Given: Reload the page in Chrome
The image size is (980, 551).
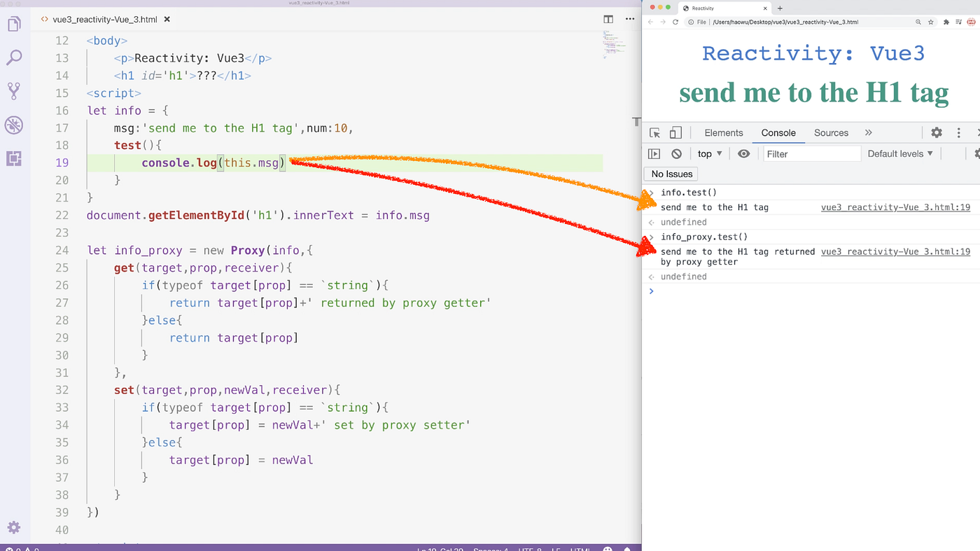Looking at the screenshot, I should [x=675, y=22].
